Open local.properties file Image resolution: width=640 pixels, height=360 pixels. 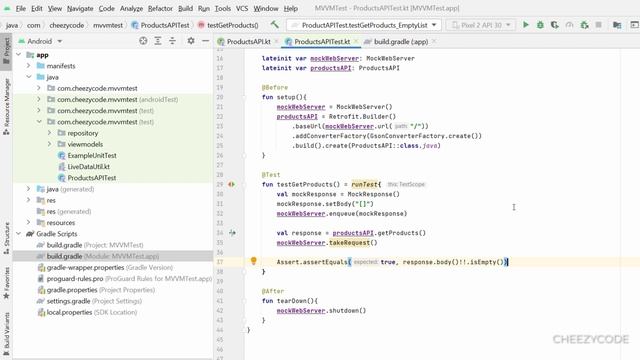(87, 312)
